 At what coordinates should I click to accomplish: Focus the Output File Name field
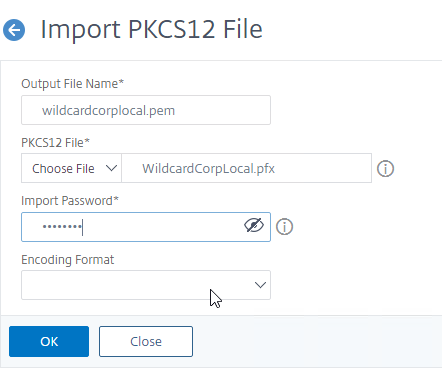click(146, 110)
